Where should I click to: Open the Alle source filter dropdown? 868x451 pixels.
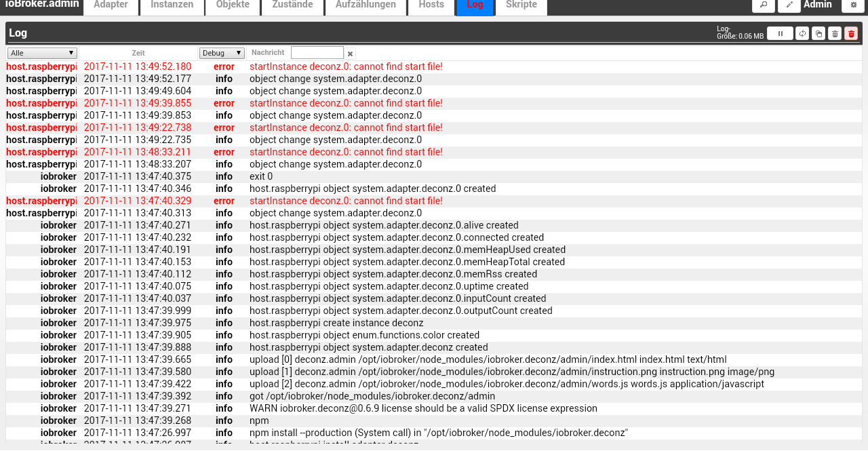[42, 53]
